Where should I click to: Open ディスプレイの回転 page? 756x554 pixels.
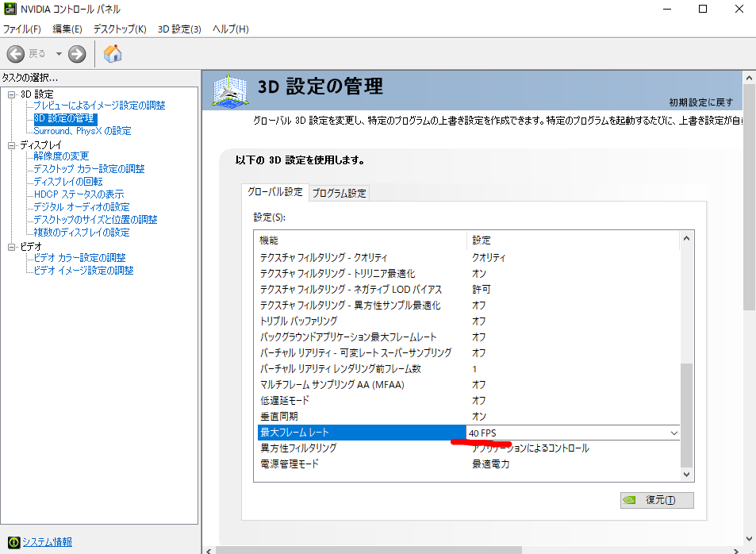tap(68, 182)
